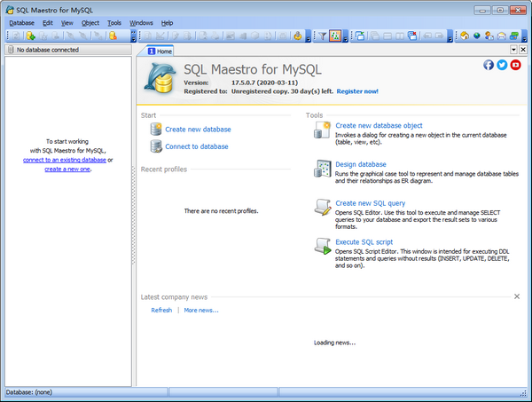Open the Tools menu
This screenshot has width=532, height=402.
114,21
